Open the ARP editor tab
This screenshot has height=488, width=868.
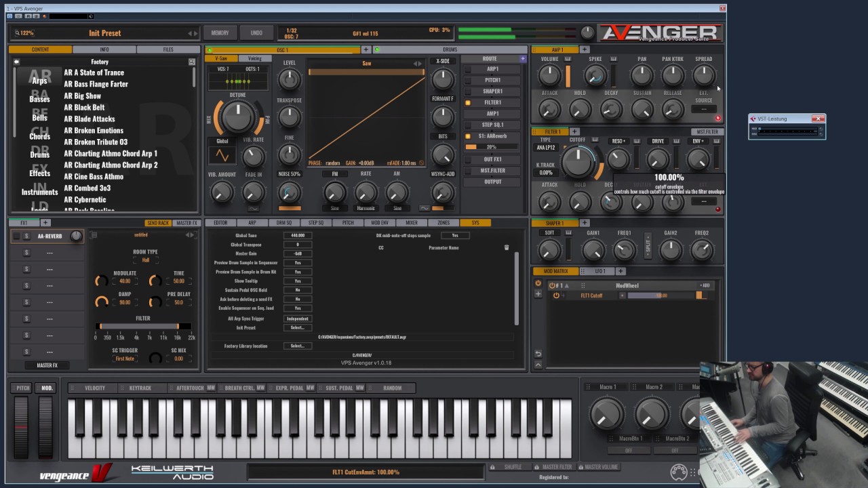(252, 222)
